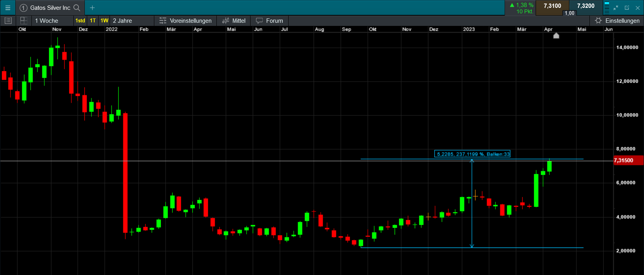The width and height of the screenshot is (644, 275).
Task: Open Voreinstellungen presets menu
Action: click(x=186, y=21)
